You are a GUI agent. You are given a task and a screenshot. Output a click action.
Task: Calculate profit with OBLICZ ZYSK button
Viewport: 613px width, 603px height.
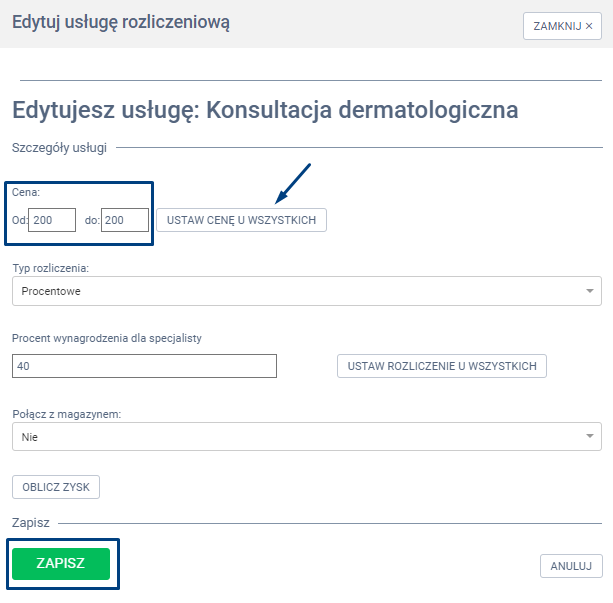56,487
